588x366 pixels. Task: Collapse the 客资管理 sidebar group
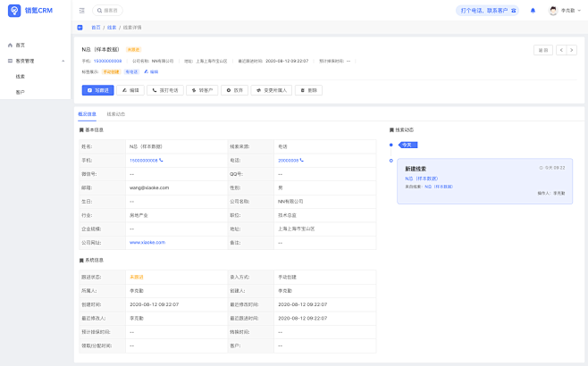pyautogui.click(x=62, y=61)
